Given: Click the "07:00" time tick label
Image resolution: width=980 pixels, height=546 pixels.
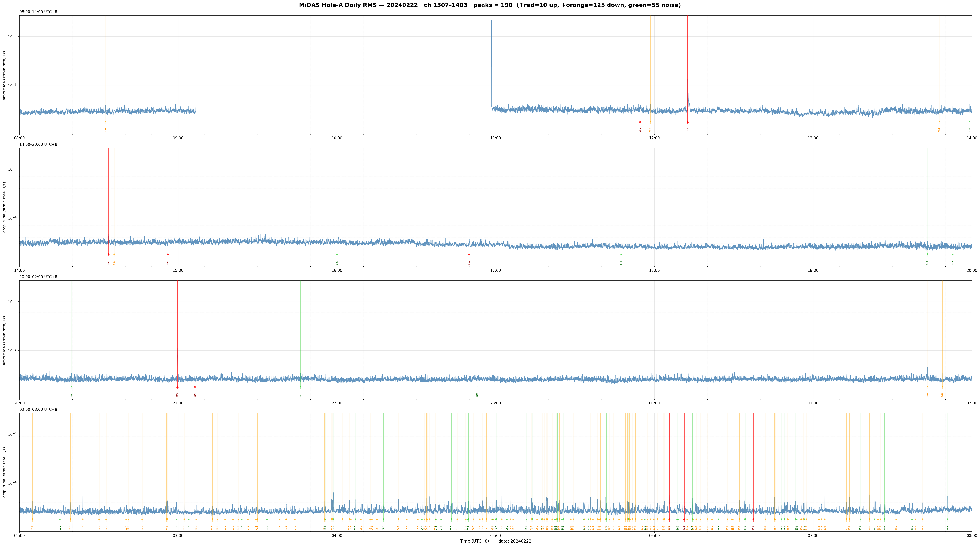Looking at the screenshot, I should click(813, 536).
